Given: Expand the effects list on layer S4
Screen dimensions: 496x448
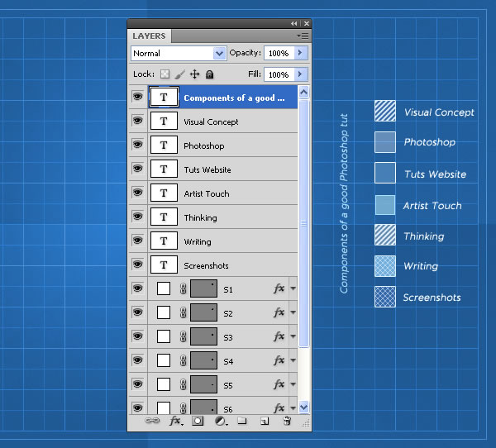Looking at the screenshot, I should tap(293, 360).
